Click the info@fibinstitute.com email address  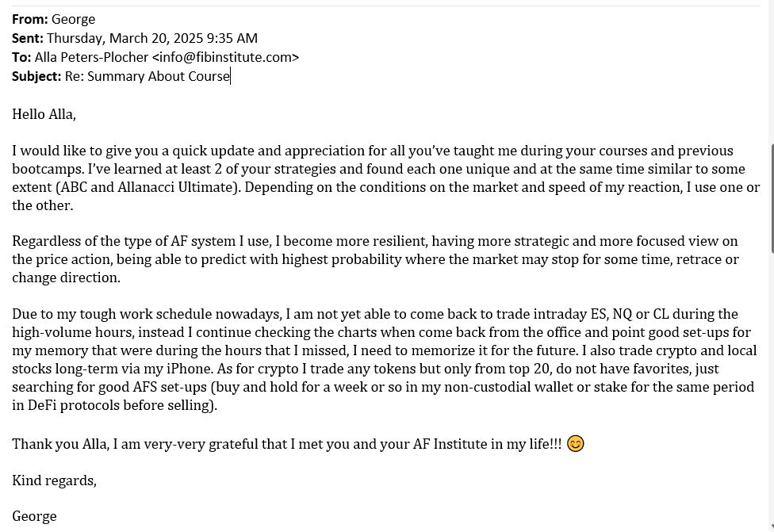(226, 57)
